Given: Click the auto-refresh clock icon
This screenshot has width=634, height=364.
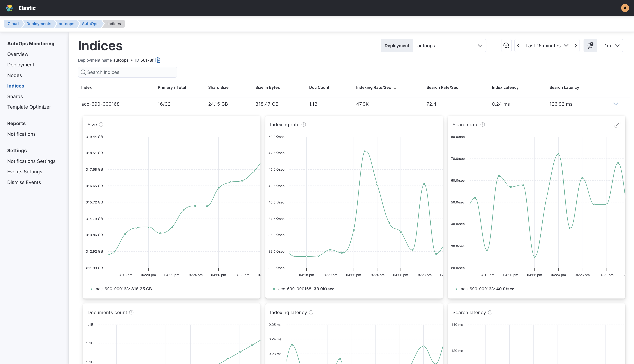Looking at the screenshot, I should coord(590,45).
